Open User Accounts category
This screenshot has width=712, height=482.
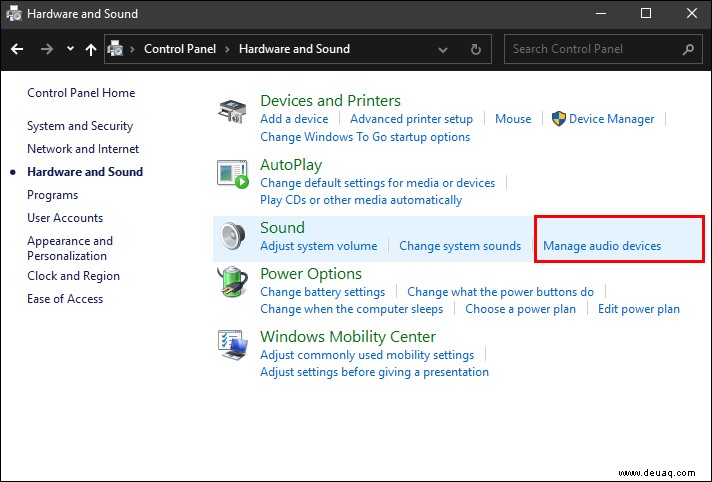coord(65,218)
